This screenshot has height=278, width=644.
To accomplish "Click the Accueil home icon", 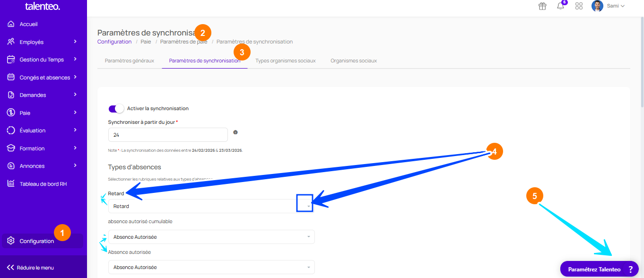I will [x=11, y=24].
